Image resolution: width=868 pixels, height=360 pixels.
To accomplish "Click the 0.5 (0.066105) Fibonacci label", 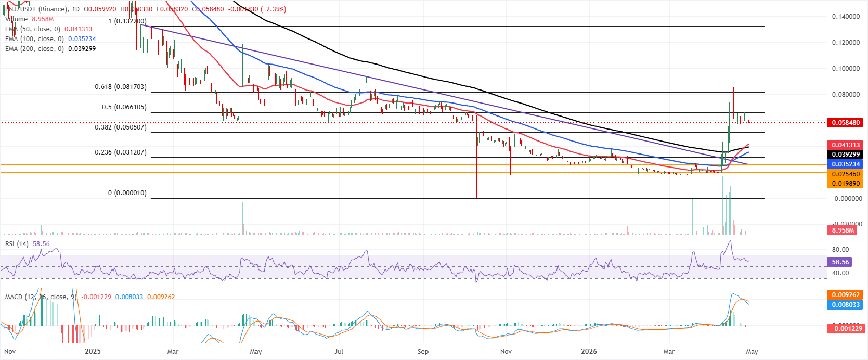I will [124, 107].
